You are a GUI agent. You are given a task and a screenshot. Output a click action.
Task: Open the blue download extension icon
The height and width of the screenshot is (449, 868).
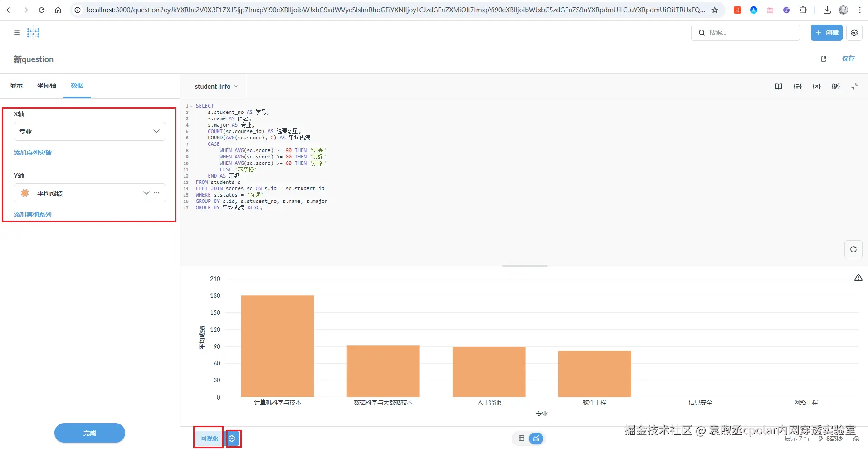[x=754, y=10]
